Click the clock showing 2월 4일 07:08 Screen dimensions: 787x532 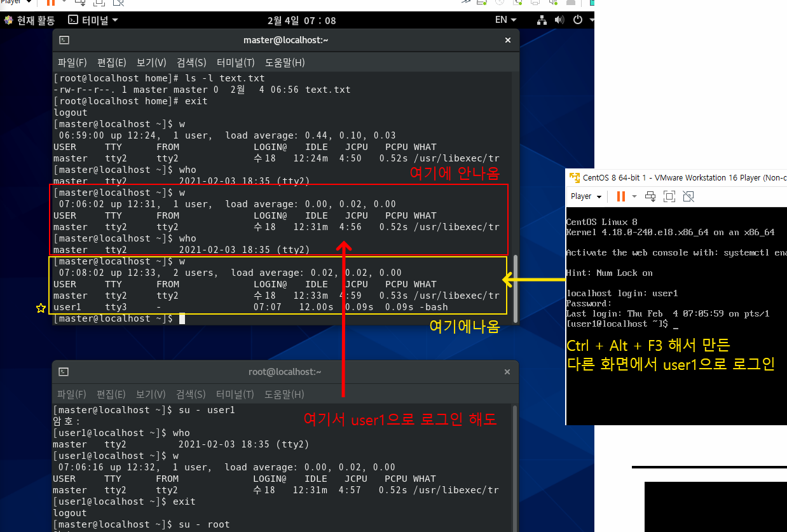click(301, 20)
